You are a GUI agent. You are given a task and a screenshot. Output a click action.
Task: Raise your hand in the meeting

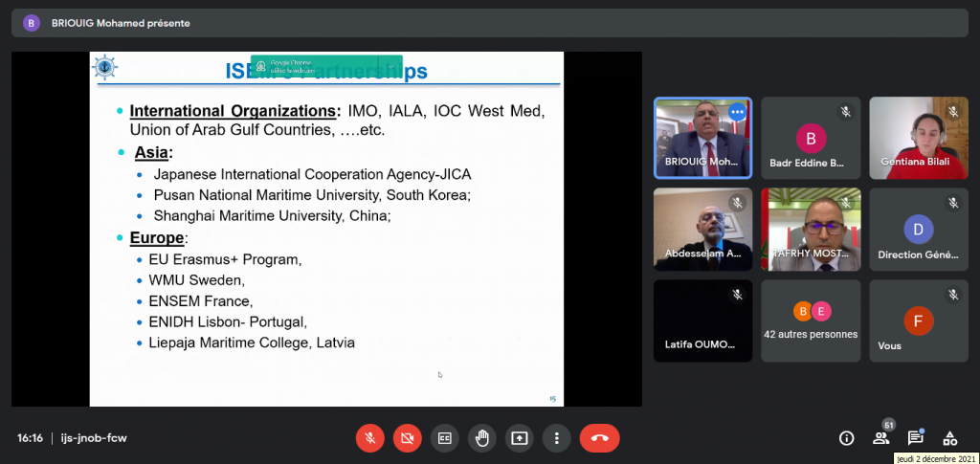481,438
